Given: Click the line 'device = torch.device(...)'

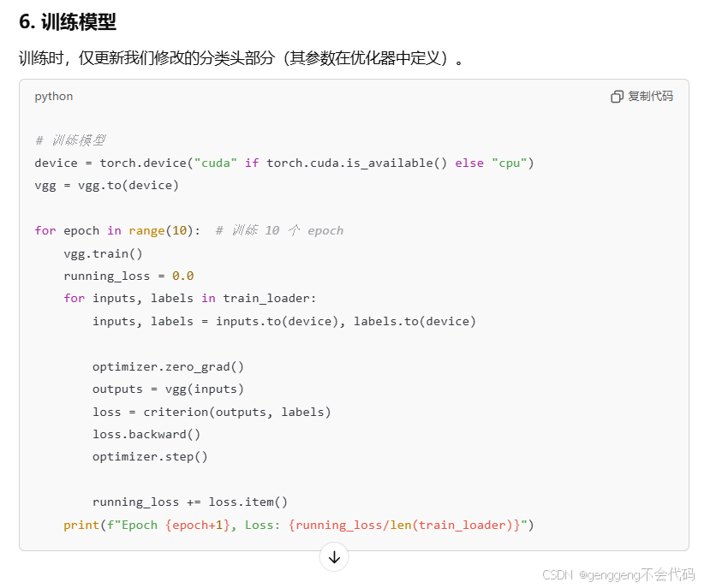Looking at the screenshot, I should [284, 163].
